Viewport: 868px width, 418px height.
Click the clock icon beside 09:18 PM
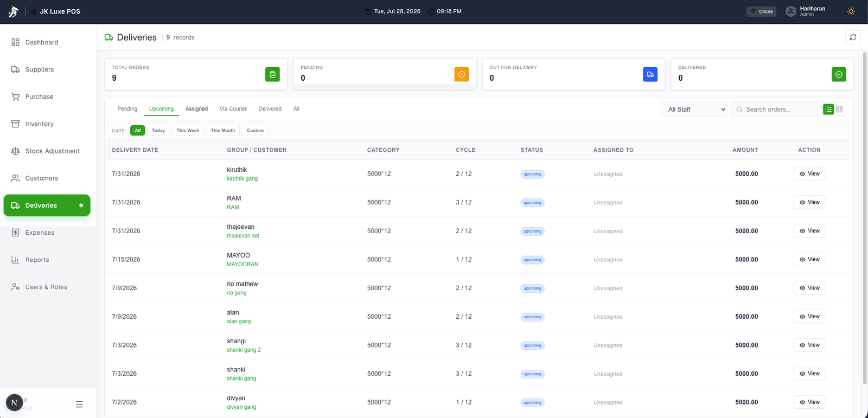pos(431,11)
